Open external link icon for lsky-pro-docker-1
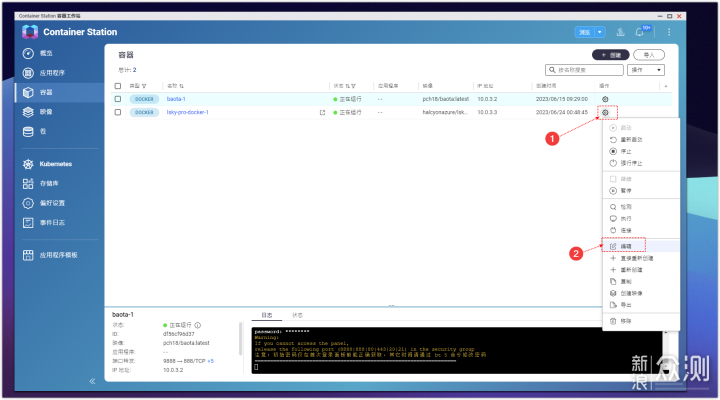Image resolution: width=720 pixels, height=400 pixels. (x=321, y=113)
